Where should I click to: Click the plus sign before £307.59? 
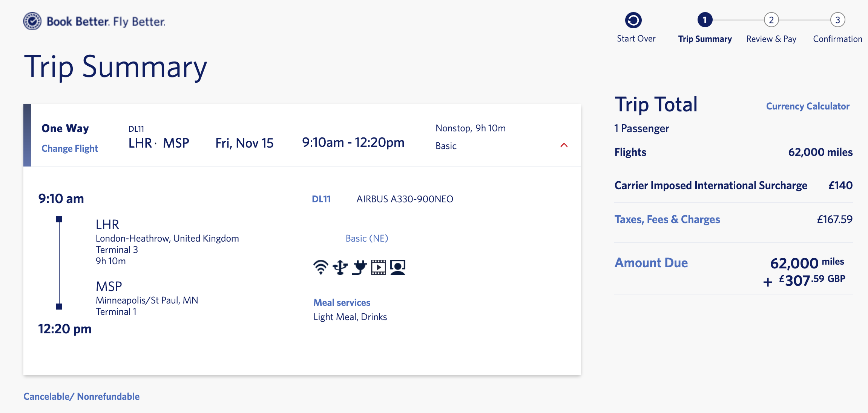click(768, 282)
